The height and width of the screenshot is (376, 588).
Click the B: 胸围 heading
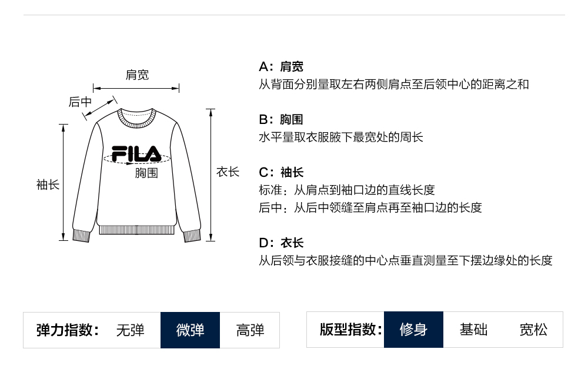click(281, 119)
